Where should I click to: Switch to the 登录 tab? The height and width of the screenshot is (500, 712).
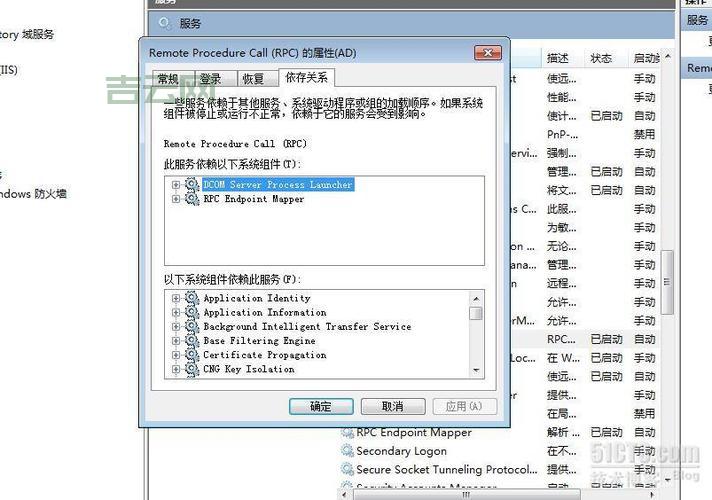[216, 79]
